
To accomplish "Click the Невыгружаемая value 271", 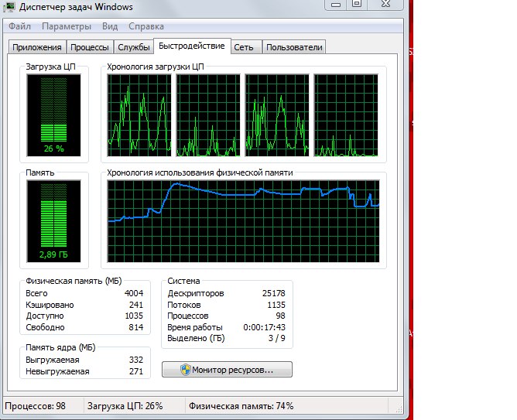I will (x=136, y=371).
